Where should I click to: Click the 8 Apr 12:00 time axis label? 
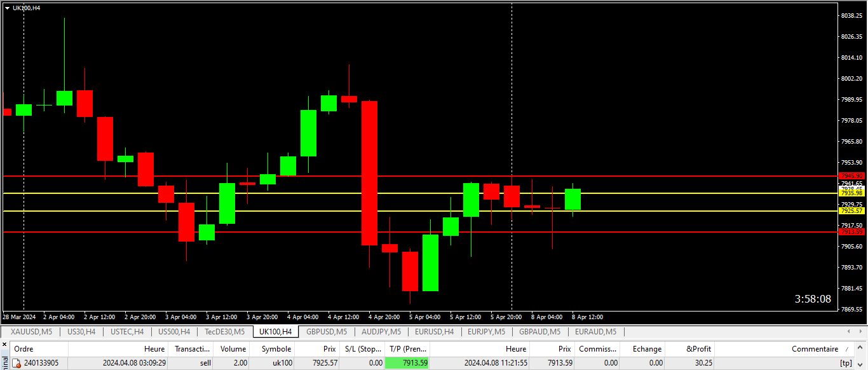point(587,317)
